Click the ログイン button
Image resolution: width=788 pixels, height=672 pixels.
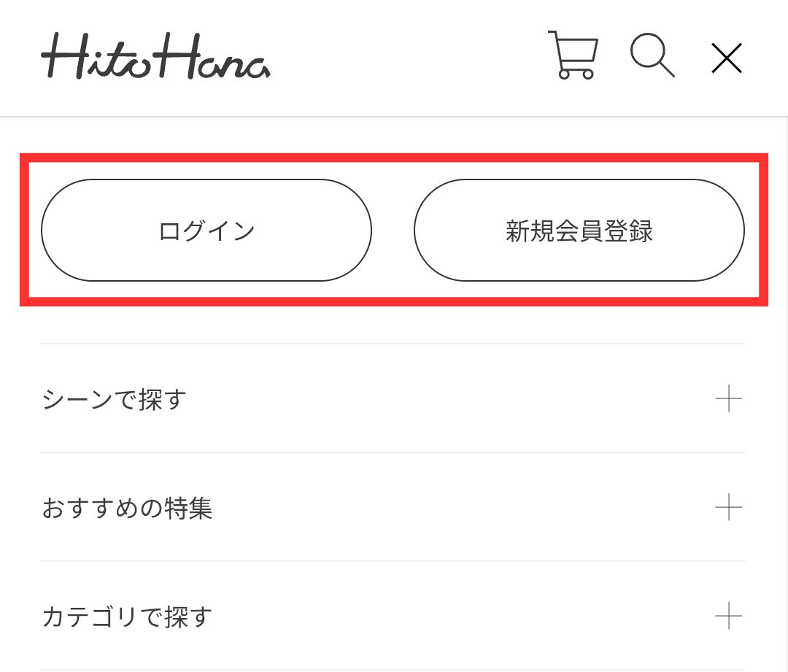[x=206, y=230]
